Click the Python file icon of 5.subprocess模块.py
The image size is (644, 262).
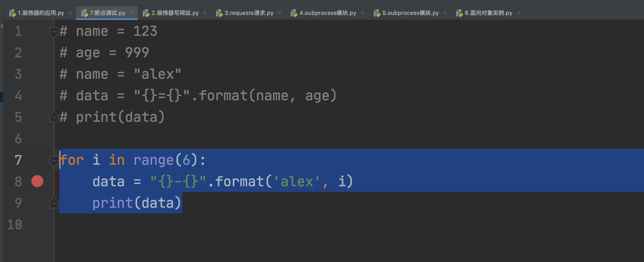coord(377,13)
